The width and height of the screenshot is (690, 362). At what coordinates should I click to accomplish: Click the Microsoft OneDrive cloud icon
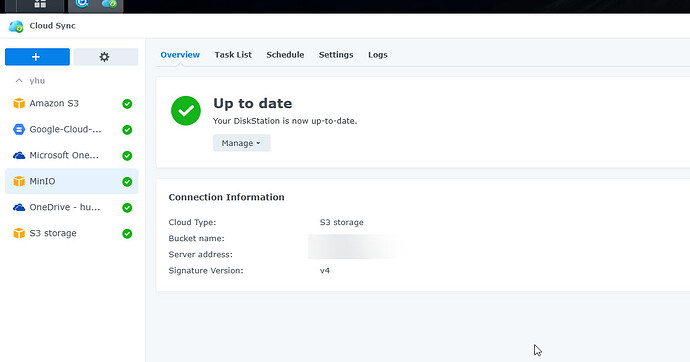19,155
